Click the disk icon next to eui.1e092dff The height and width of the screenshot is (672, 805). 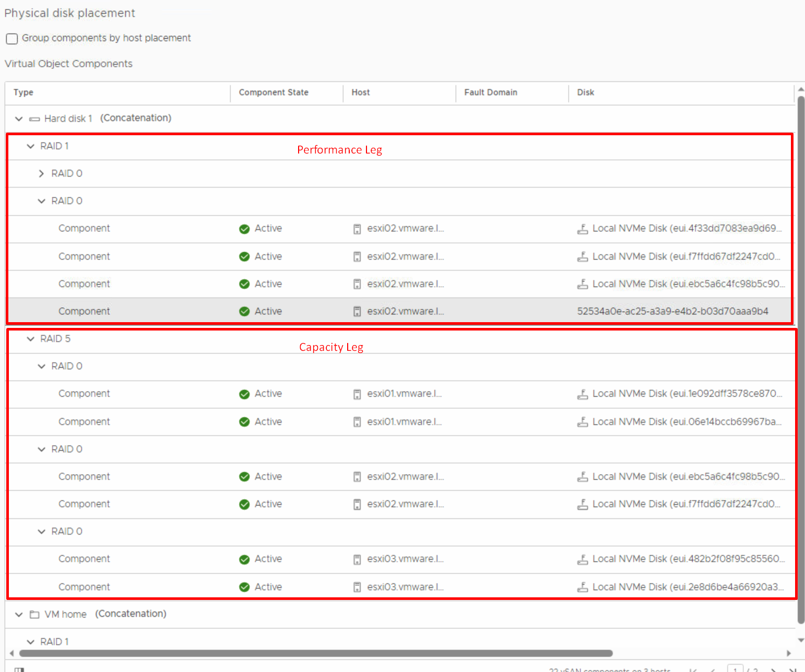[583, 394]
